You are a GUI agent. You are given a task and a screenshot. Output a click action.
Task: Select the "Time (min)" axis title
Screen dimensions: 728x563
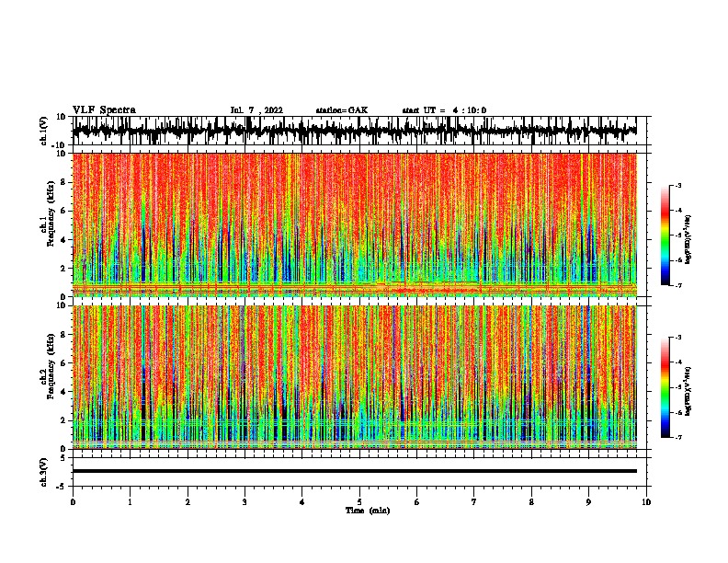tap(368, 511)
